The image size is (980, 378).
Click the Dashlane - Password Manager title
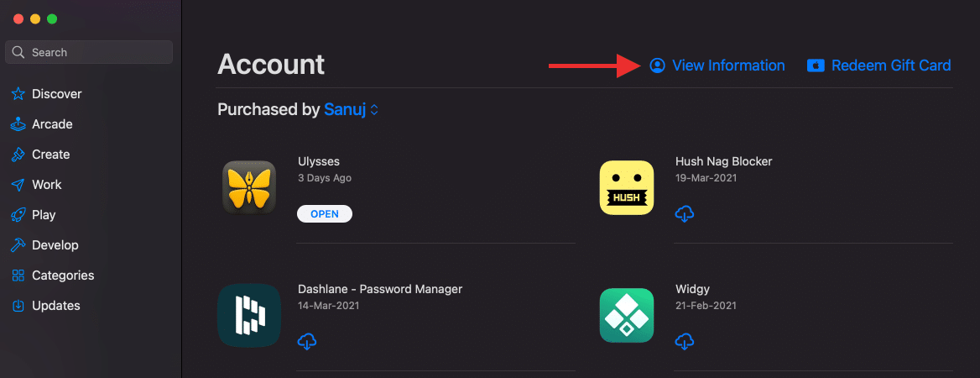pos(380,289)
